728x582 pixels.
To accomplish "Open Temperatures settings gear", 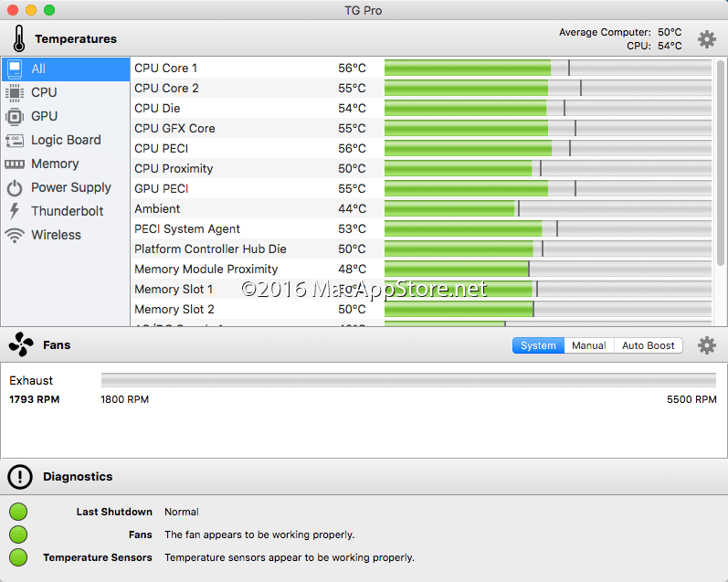I will 707,39.
